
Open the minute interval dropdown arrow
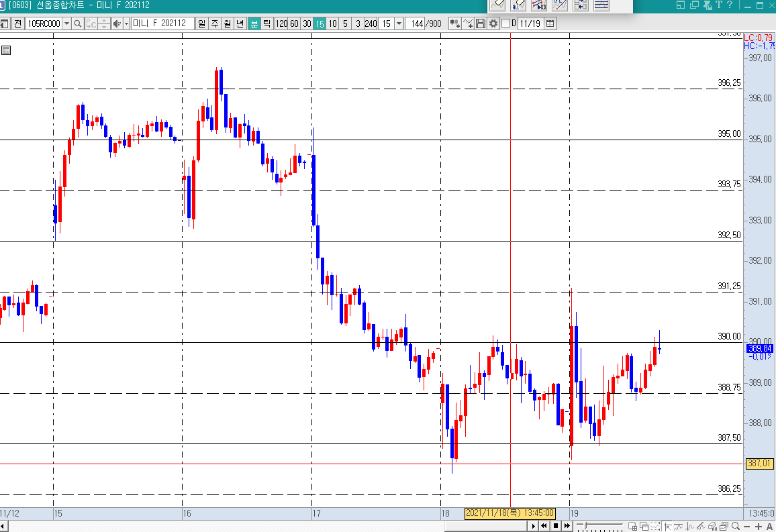click(x=399, y=23)
